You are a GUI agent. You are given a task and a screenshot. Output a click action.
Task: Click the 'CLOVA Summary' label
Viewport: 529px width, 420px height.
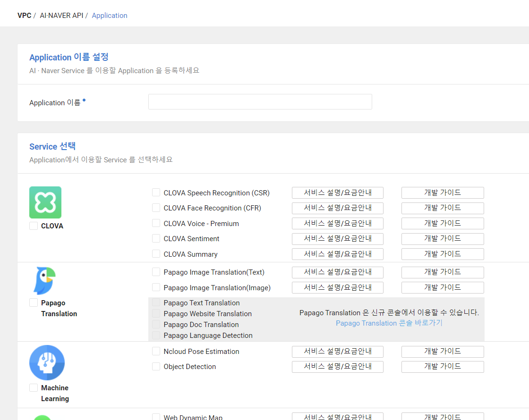pyautogui.click(x=191, y=254)
